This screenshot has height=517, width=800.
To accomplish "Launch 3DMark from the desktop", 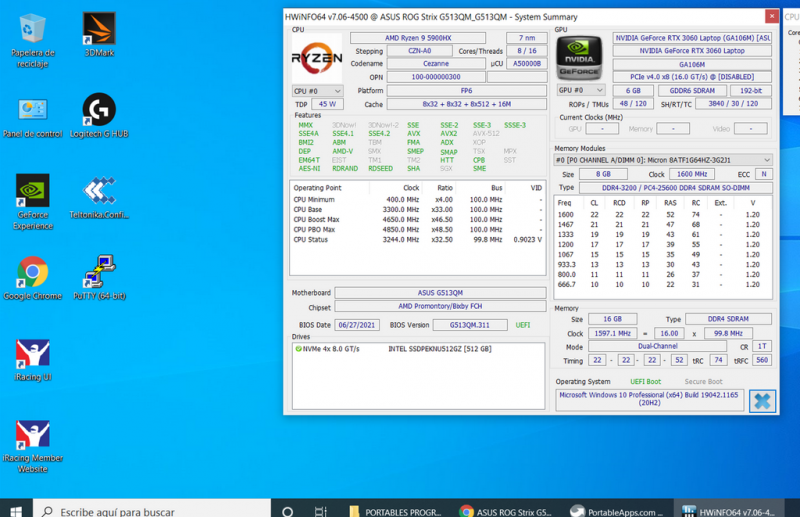I will (x=99, y=35).
